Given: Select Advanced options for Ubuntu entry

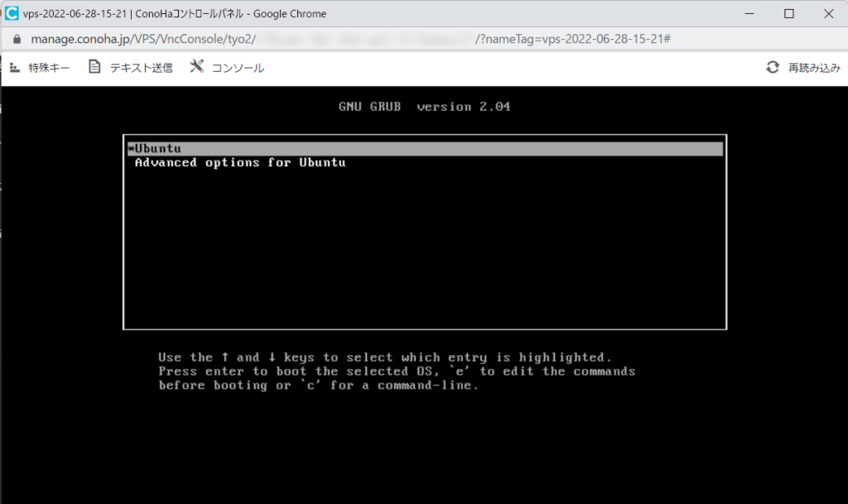Looking at the screenshot, I should tap(240, 163).
